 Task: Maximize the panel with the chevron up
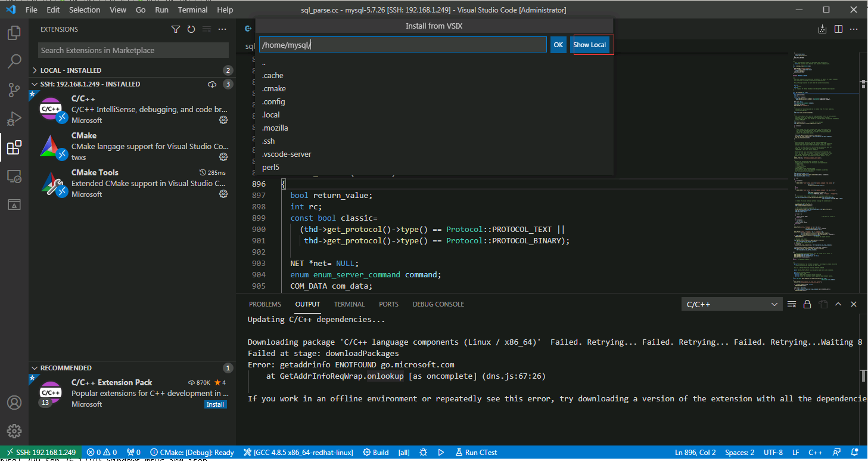tap(838, 304)
